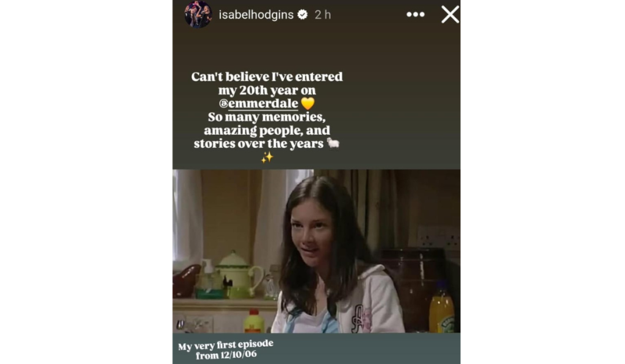The height and width of the screenshot is (364, 625).
Task: Open the three-dot more options menu
Action: [x=415, y=15]
